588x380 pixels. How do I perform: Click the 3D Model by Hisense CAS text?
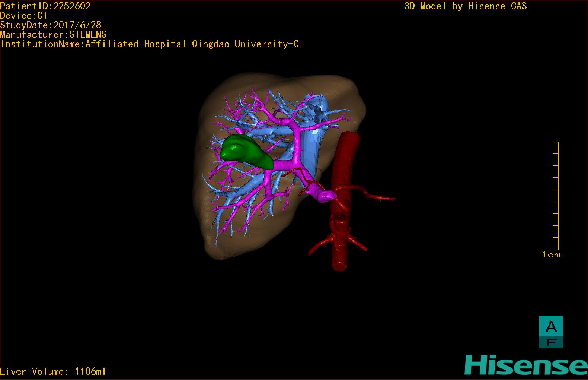(466, 6)
